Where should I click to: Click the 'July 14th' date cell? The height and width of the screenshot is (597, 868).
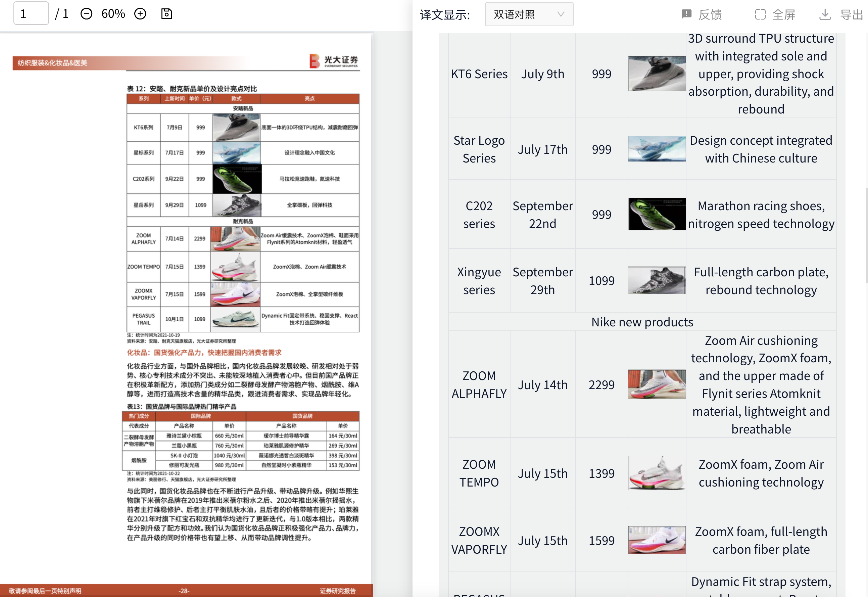pos(543,384)
